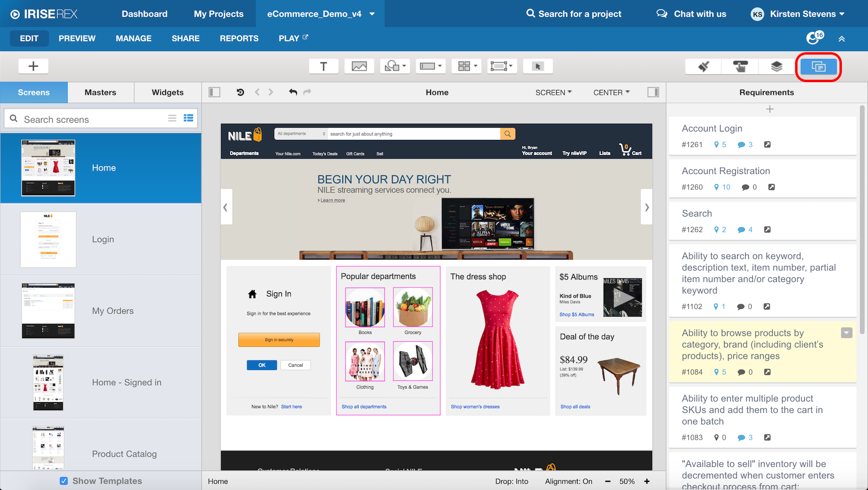Click PLAY to open prototype
The image size is (868, 490).
pyautogui.click(x=293, y=38)
